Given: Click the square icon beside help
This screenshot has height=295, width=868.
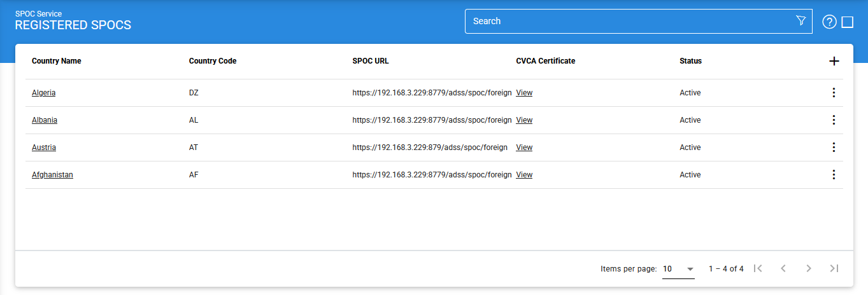Looking at the screenshot, I should click(x=847, y=22).
